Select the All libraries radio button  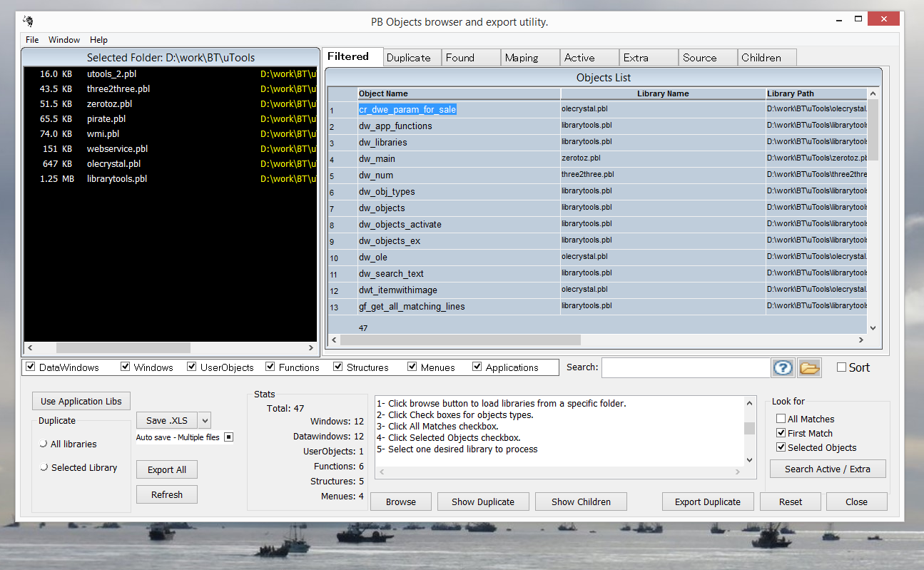pos(44,444)
